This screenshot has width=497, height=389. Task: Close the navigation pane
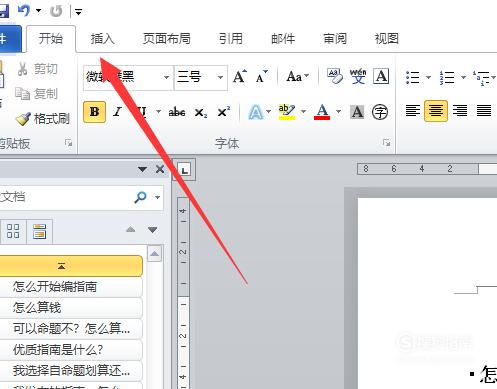160,169
